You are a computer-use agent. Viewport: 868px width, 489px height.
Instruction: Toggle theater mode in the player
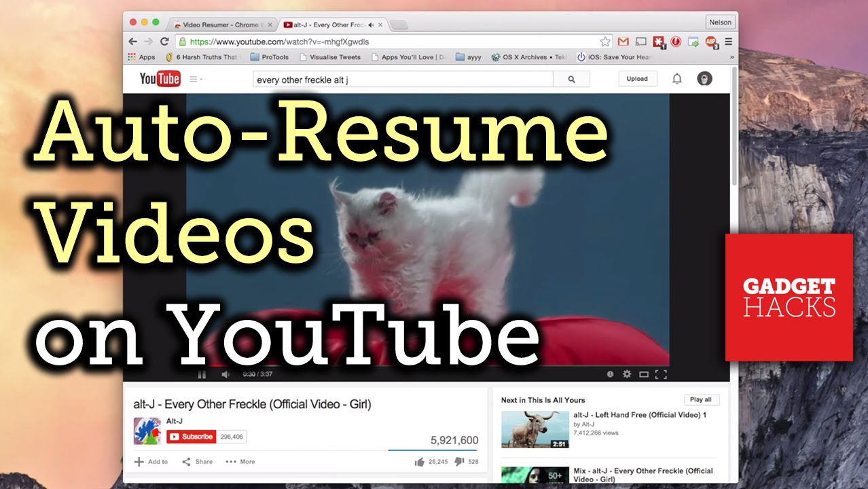tap(644, 374)
